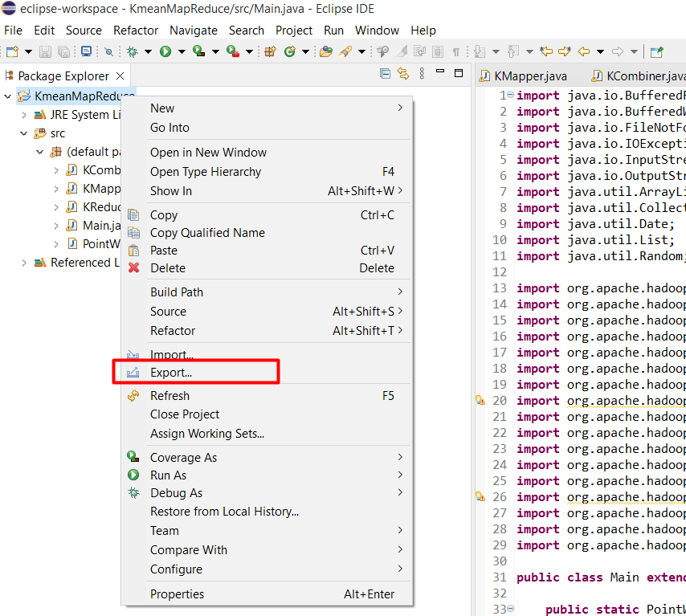Image resolution: width=686 pixels, height=616 pixels.
Task: Click the Link with Editor icon
Action: [x=402, y=74]
